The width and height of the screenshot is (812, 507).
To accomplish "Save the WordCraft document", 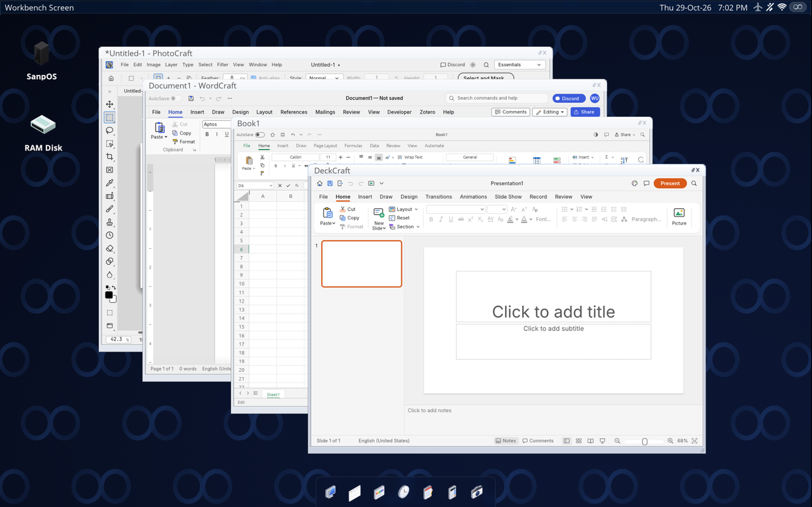I will coord(190,98).
